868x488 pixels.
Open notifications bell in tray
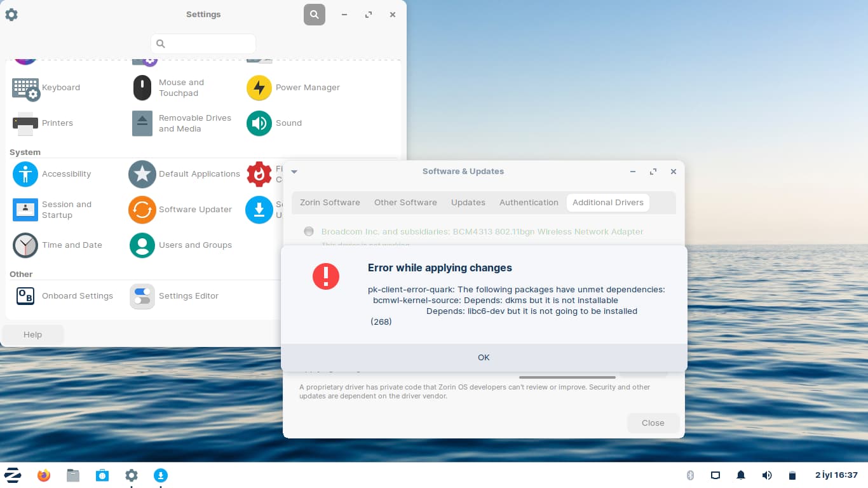pos(741,475)
